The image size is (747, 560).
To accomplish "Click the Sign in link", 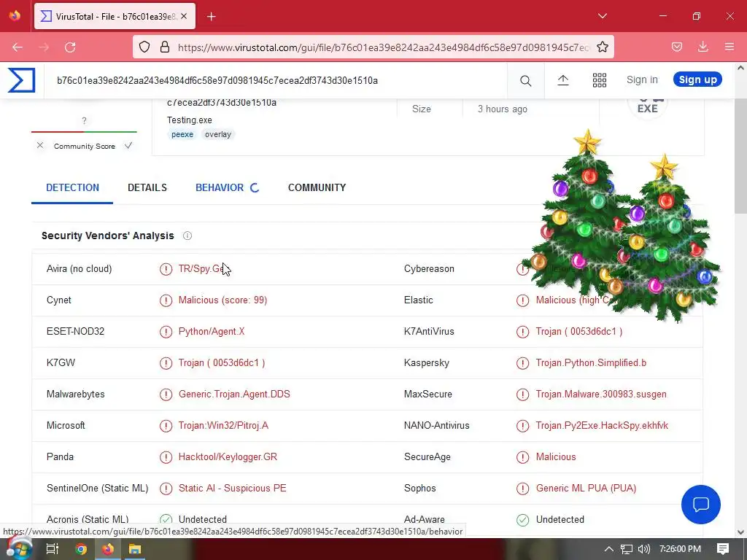I will click(x=642, y=79).
